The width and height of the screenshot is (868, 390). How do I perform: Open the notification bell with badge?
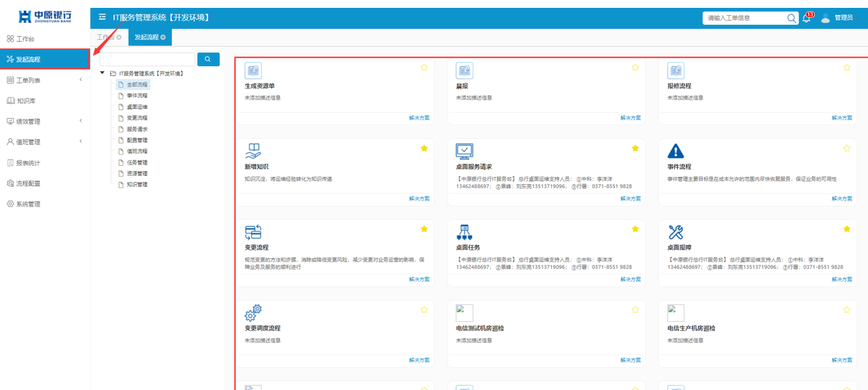[806, 18]
